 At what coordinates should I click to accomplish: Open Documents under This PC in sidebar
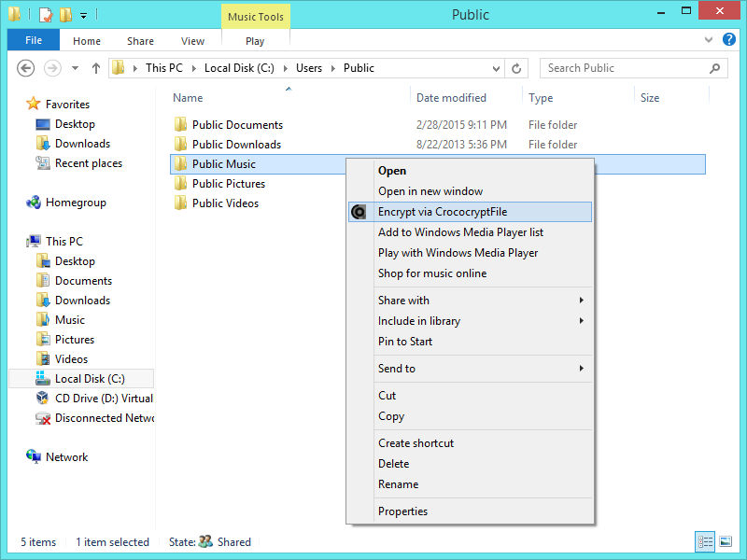tap(83, 281)
